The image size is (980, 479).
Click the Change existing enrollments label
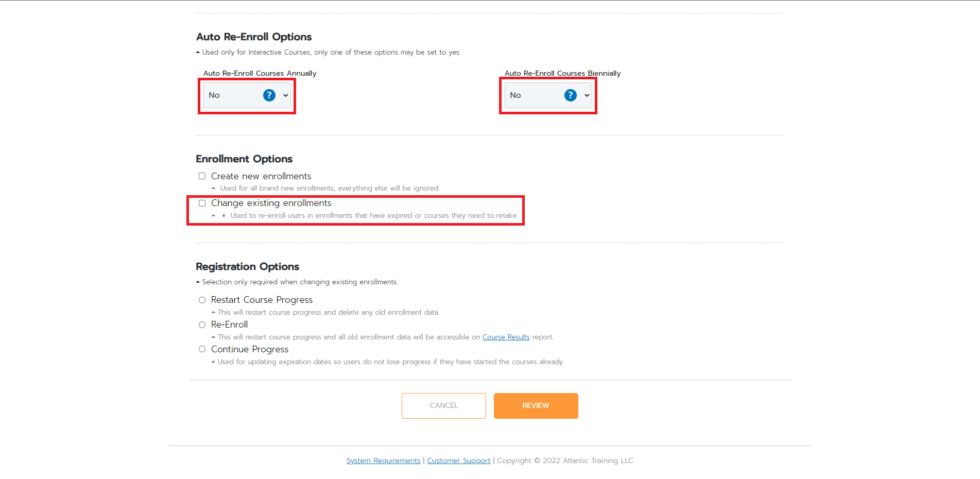271,203
